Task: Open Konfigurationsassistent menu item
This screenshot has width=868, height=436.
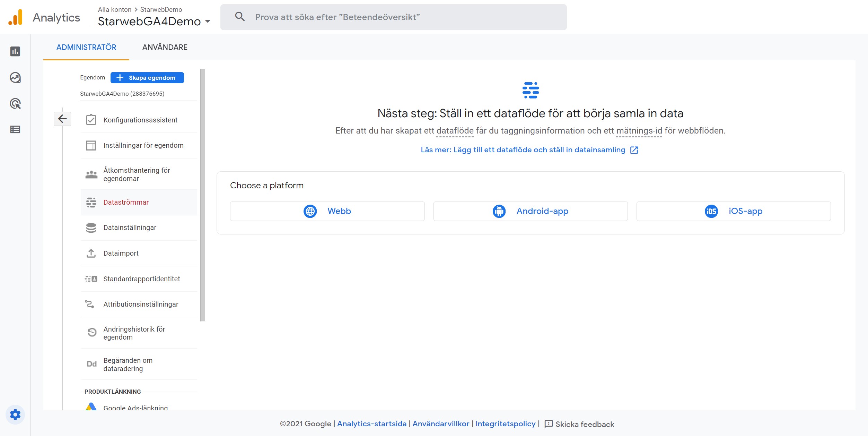Action: 139,120
